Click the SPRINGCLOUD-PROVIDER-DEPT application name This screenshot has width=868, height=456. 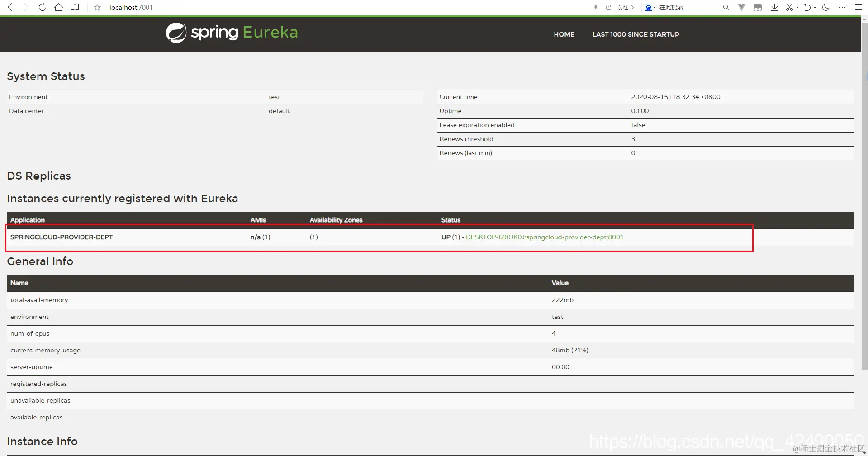click(62, 237)
